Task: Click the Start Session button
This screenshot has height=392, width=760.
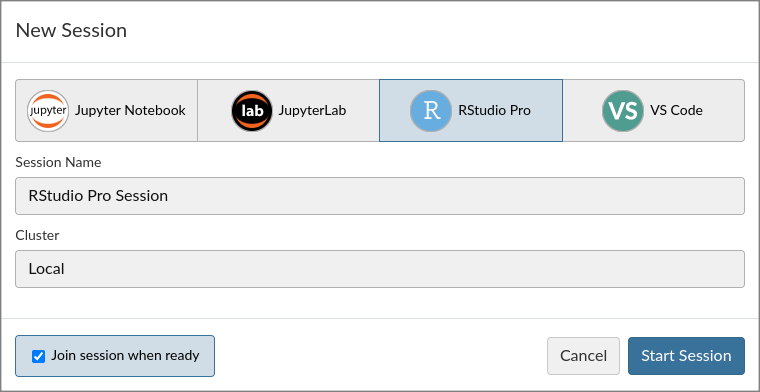Action: [686, 356]
